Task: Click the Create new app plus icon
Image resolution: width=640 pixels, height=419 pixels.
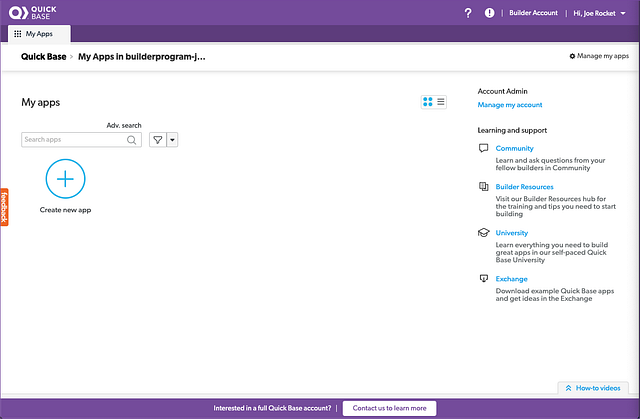Action: click(x=65, y=179)
